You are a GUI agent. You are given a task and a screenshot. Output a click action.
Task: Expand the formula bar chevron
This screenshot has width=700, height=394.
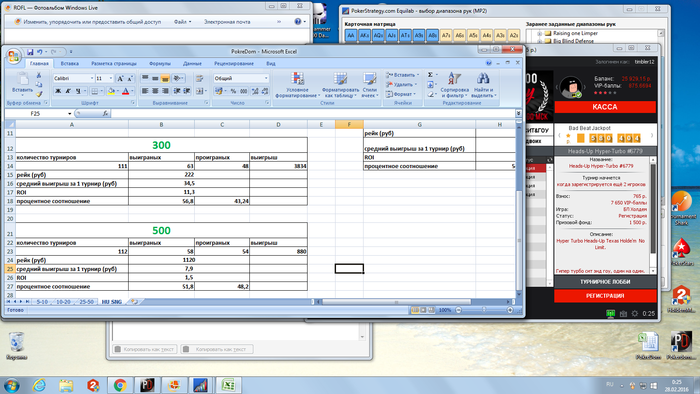tap(518, 113)
